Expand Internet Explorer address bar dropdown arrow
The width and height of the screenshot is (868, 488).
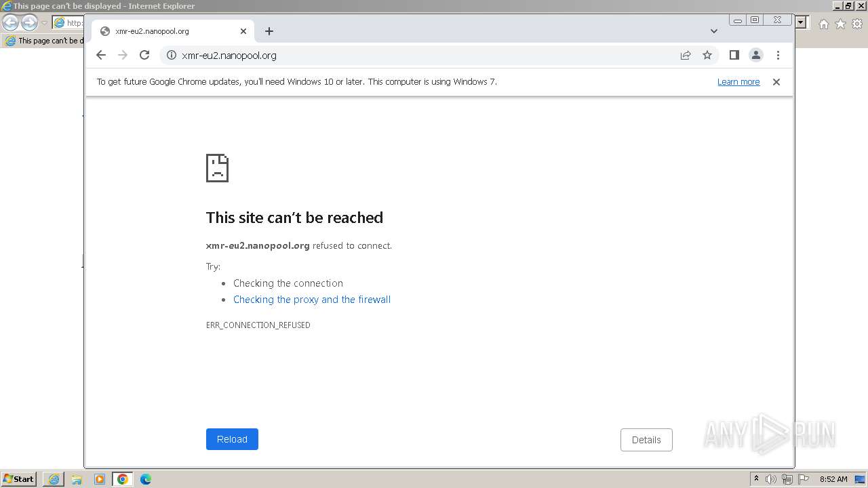[801, 22]
